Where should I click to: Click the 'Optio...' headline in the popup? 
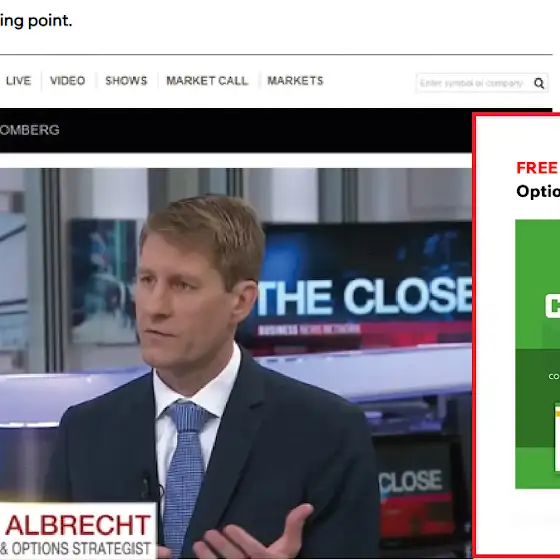pyautogui.click(x=538, y=192)
